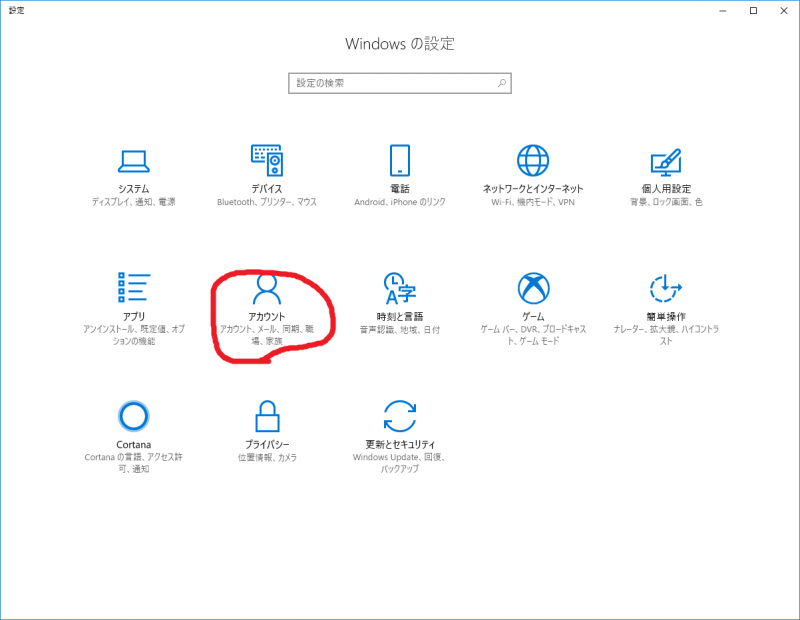Open the ゲーム Xbox icon

(x=533, y=288)
